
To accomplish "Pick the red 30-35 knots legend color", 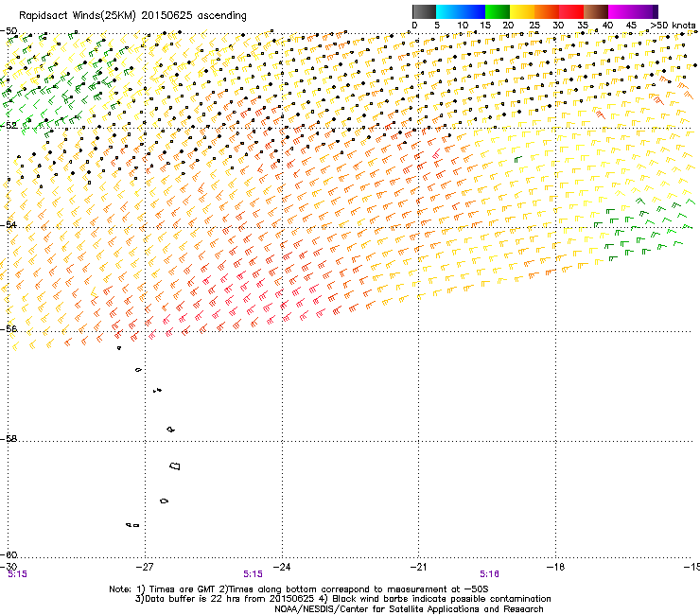I will point(571,11).
